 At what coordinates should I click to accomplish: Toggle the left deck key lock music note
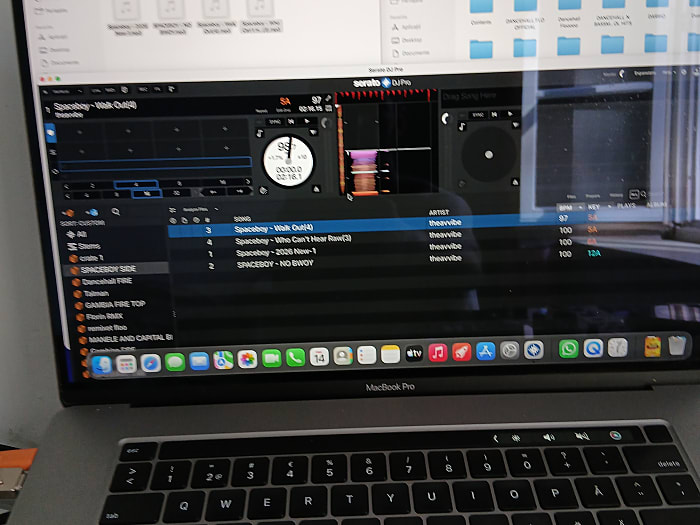point(259,133)
